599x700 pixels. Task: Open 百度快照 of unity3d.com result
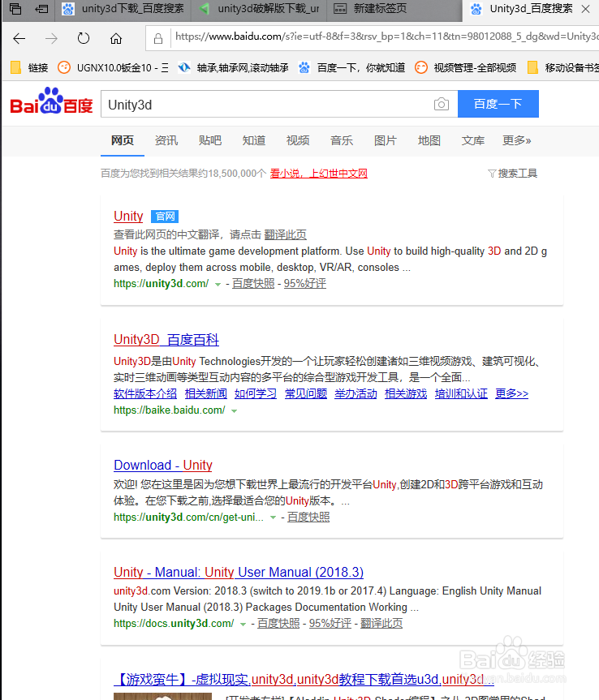[x=253, y=283]
